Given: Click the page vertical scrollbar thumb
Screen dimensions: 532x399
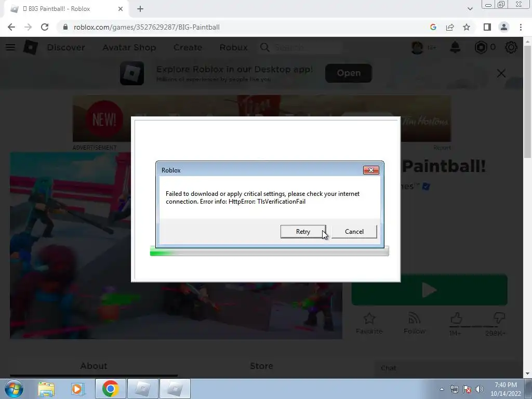Looking at the screenshot, I should 528,101.
